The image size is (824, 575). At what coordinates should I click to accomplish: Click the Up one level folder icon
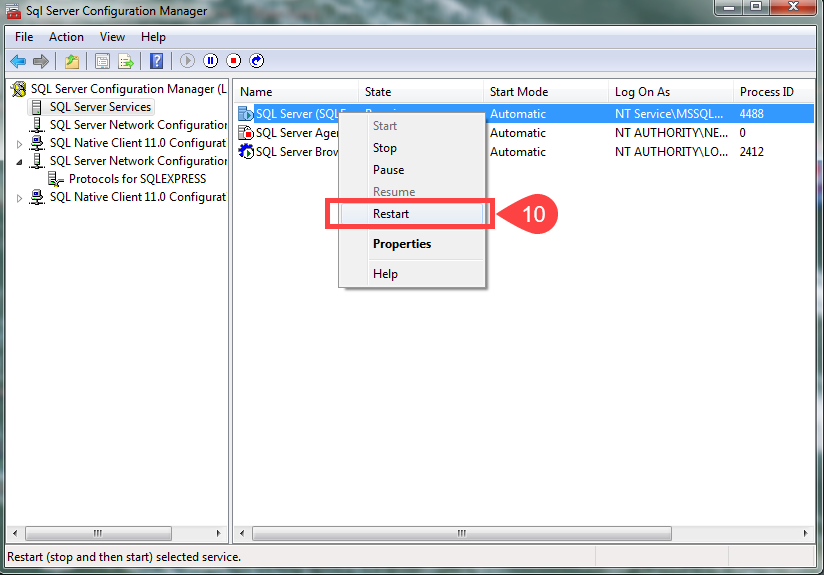click(72, 61)
